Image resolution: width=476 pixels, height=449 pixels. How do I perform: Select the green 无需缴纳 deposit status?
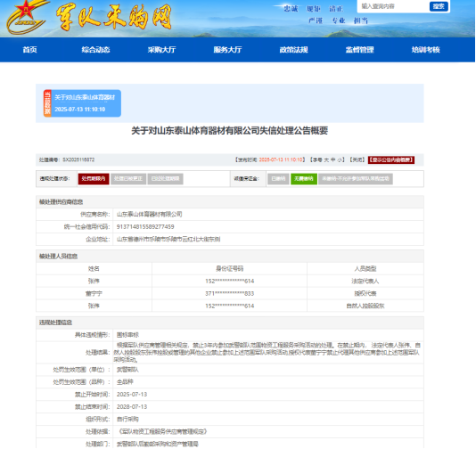304,179
